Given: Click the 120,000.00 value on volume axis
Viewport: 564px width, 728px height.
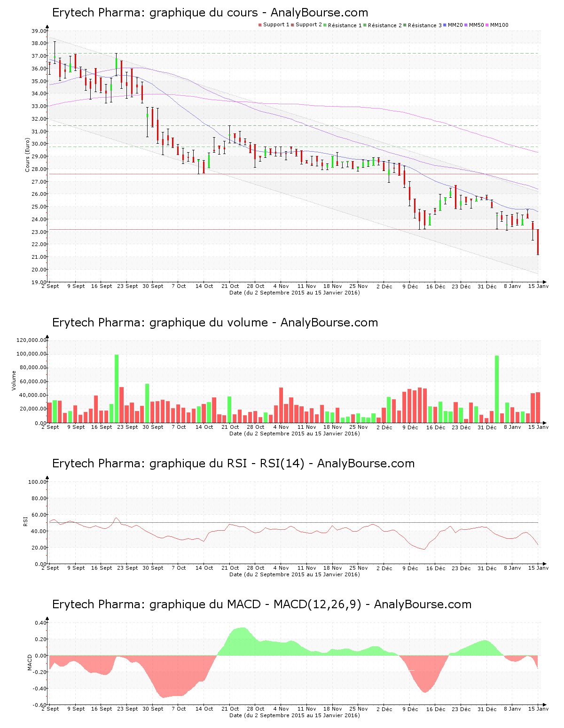Looking at the screenshot, I should point(31,340).
